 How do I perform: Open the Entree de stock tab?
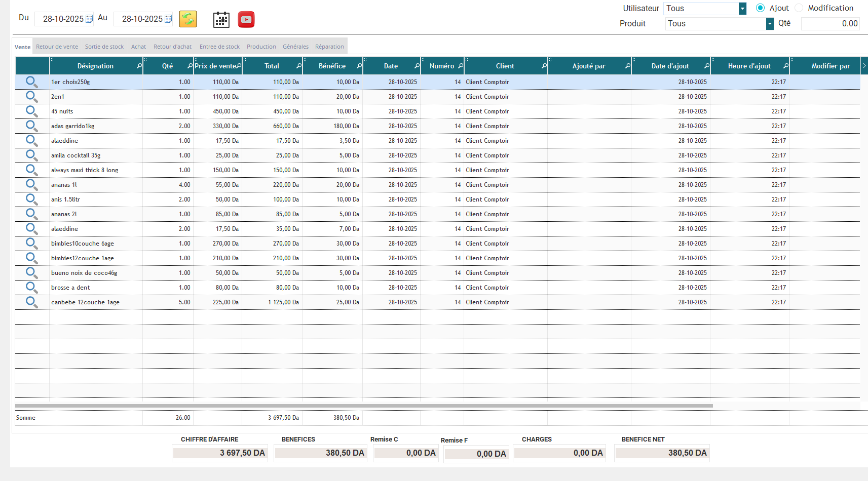[x=219, y=47]
